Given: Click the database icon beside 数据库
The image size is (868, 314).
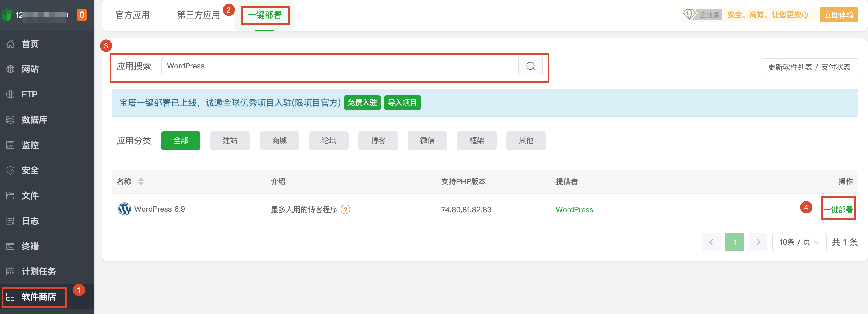Looking at the screenshot, I should pos(10,120).
